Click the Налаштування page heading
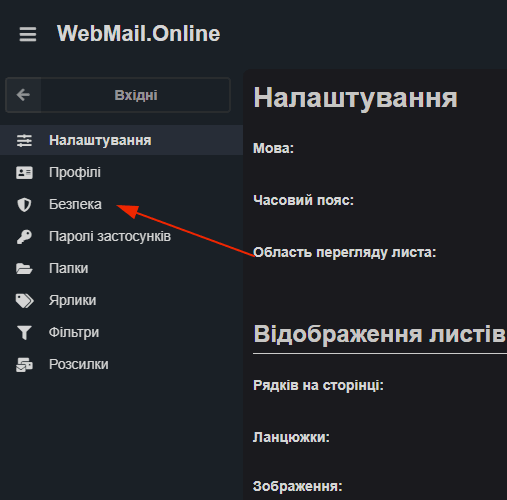507x500 pixels. click(355, 98)
